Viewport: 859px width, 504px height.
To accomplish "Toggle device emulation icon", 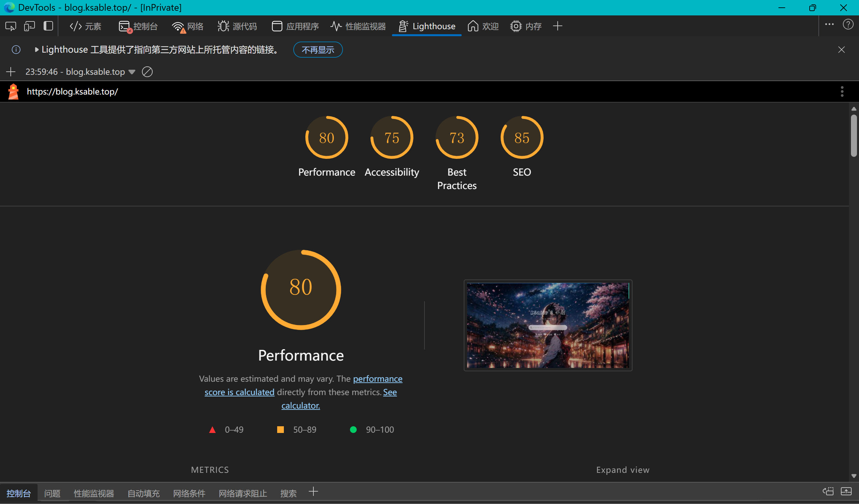I will (x=29, y=26).
